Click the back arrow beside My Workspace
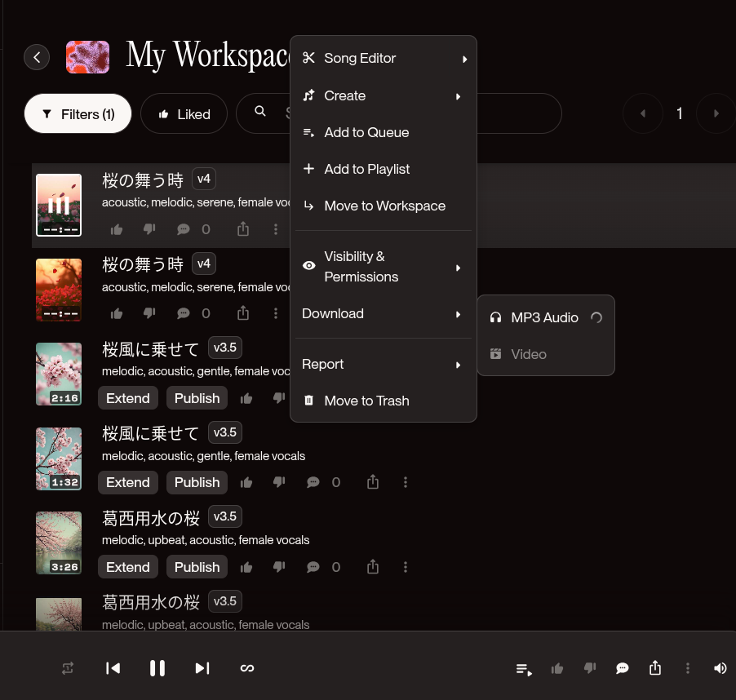 (37, 57)
